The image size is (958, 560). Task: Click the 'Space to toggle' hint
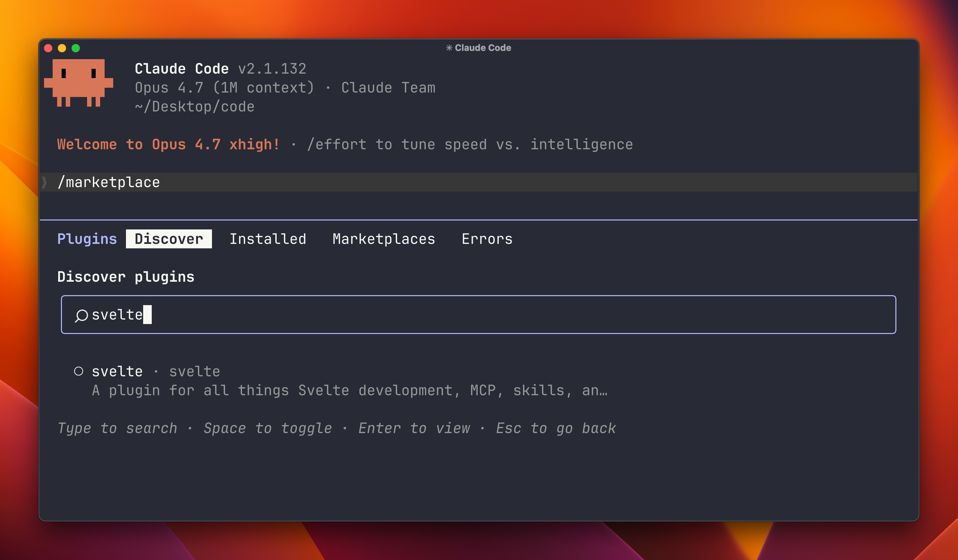click(x=268, y=428)
